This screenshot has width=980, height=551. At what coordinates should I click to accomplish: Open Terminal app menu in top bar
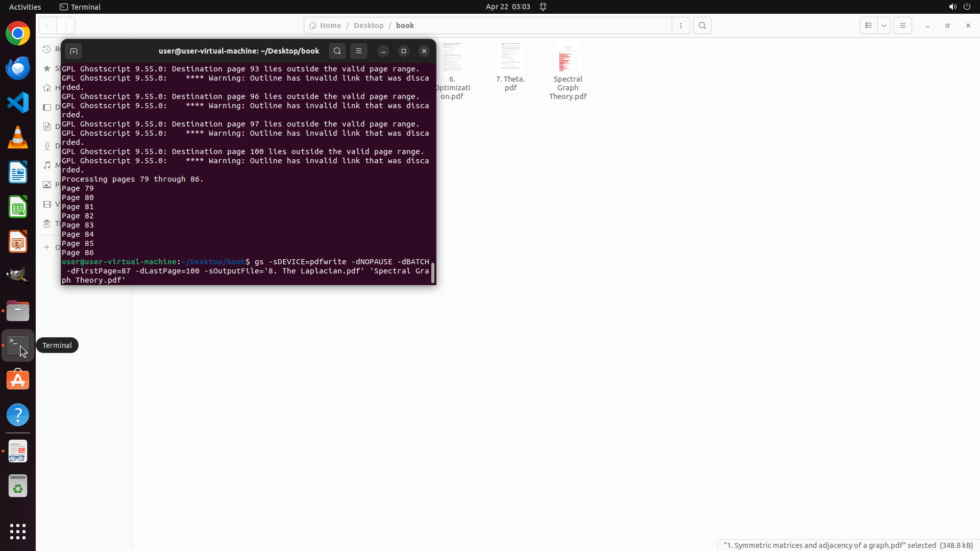[80, 7]
